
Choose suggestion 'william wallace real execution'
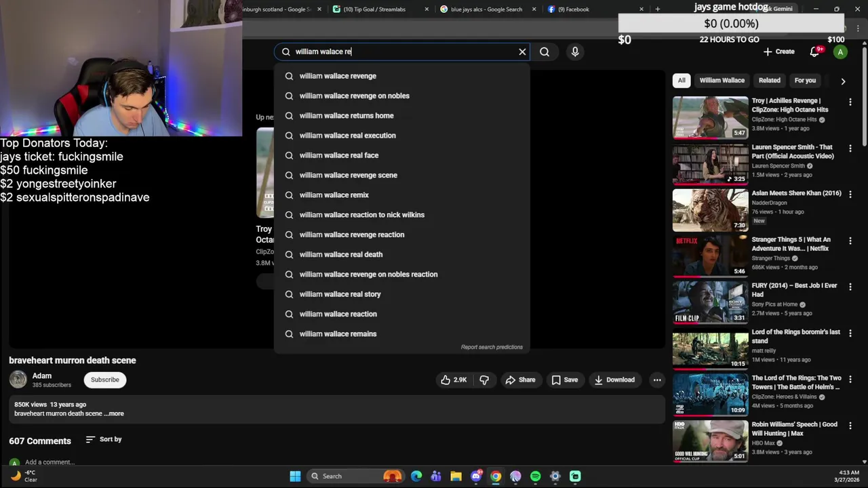click(x=401, y=136)
